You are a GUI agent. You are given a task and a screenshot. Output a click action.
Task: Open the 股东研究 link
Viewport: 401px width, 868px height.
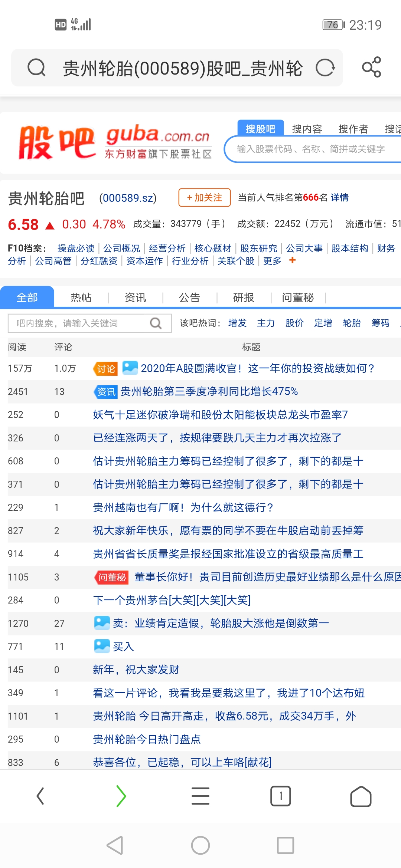[x=259, y=248]
